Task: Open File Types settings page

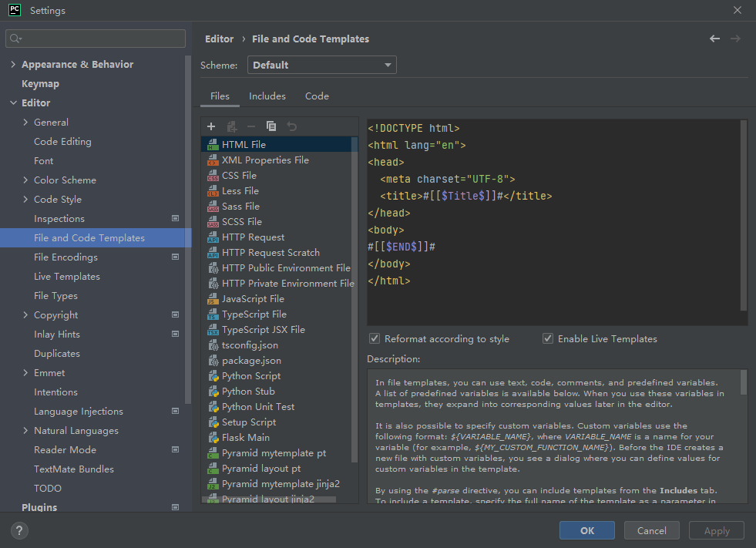Action: tap(56, 296)
